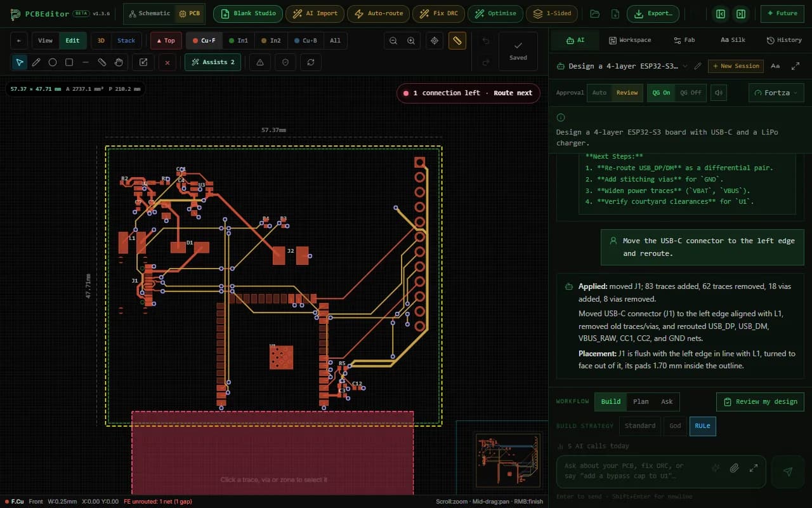Switch to the Schematic view tab
The image size is (812, 508).
(149, 13)
